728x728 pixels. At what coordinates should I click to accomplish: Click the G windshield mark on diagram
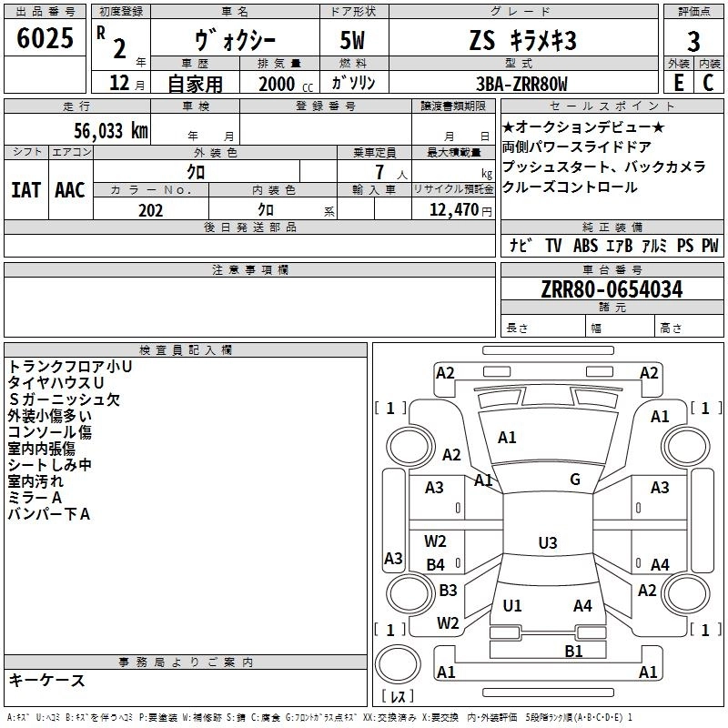pos(575,480)
